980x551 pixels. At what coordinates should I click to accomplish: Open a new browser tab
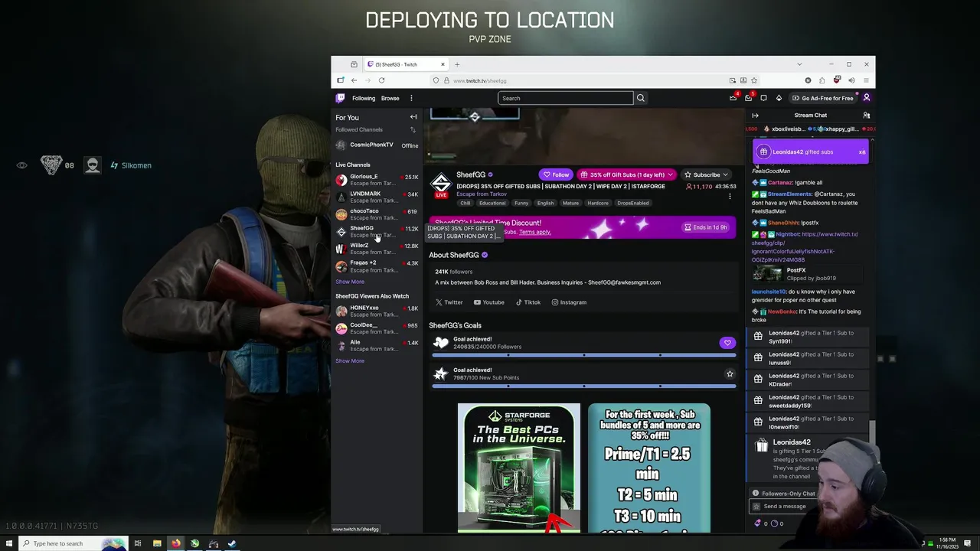[x=457, y=64]
